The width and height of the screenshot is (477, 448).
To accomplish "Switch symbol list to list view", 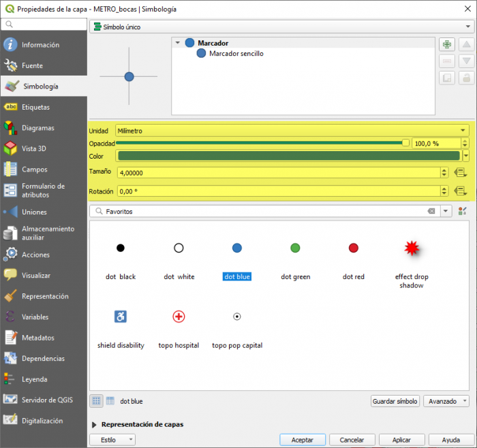I will tap(110, 401).
